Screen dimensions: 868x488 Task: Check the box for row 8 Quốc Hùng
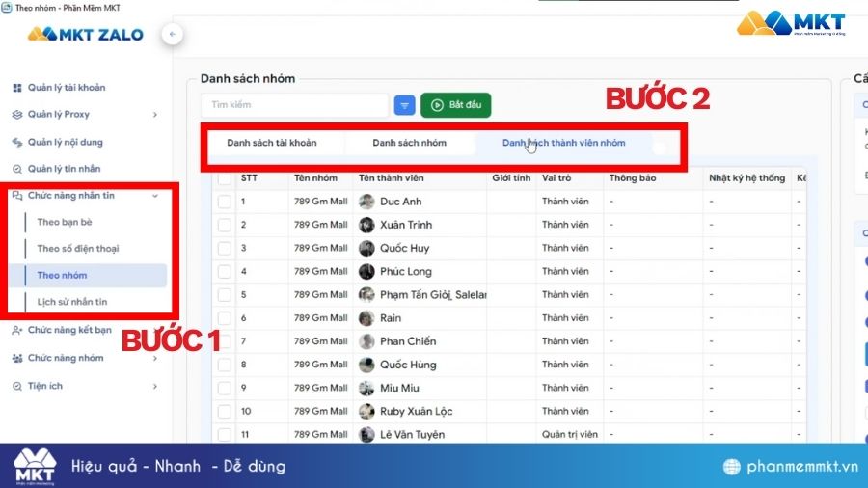tap(224, 365)
